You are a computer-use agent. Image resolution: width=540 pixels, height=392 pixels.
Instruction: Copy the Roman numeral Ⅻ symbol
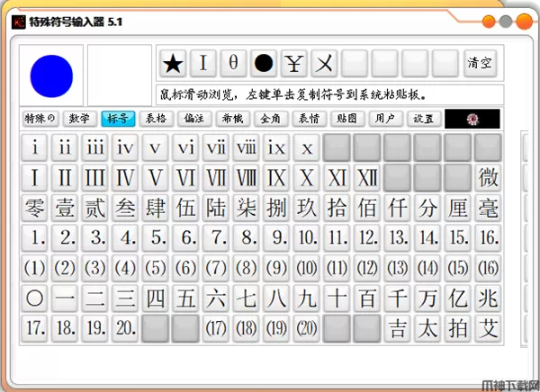[366, 177]
